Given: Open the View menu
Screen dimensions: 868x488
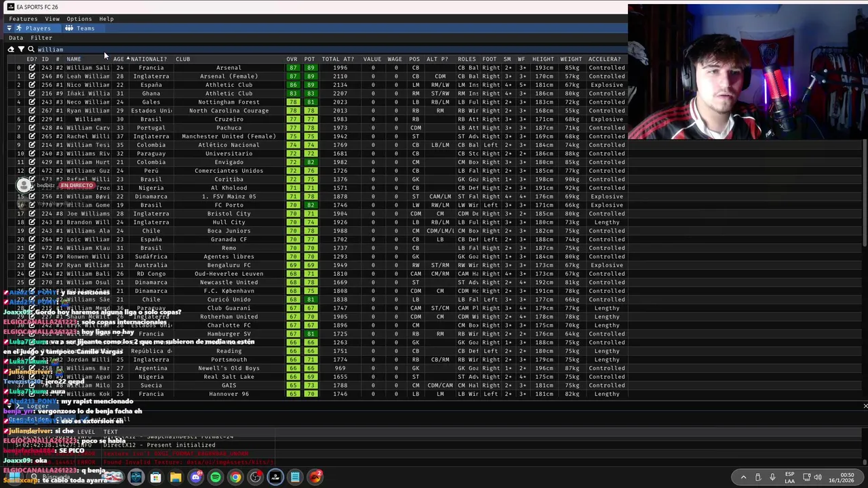Looking at the screenshot, I should (x=52, y=19).
